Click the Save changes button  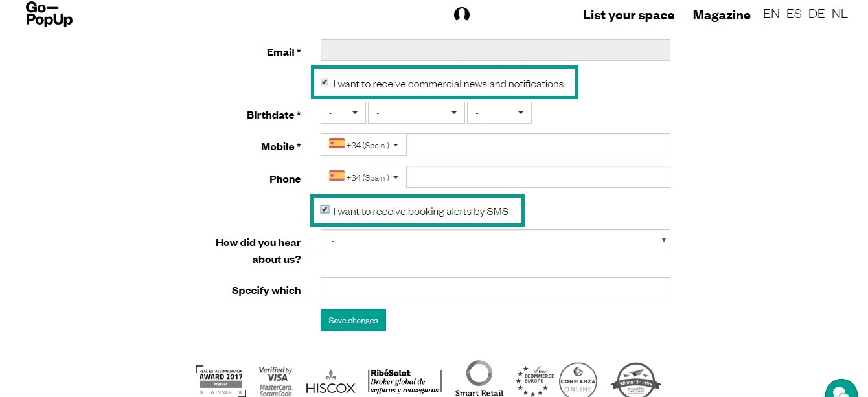click(353, 320)
